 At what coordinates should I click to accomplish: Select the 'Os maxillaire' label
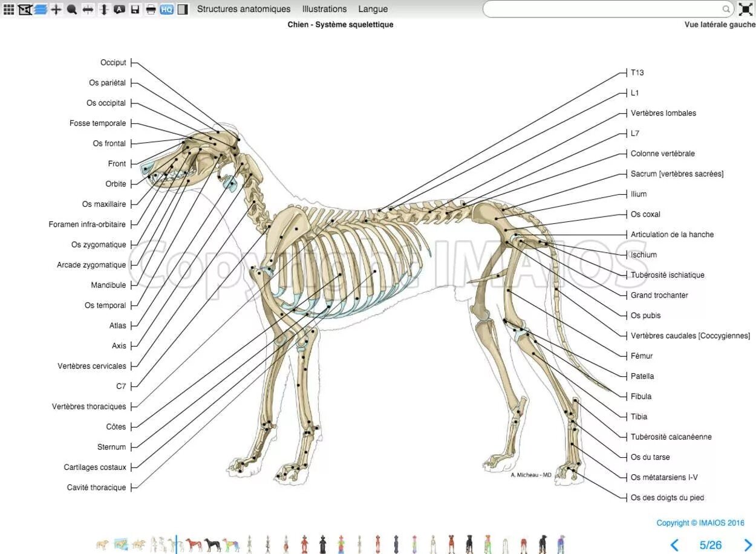(104, 204)
